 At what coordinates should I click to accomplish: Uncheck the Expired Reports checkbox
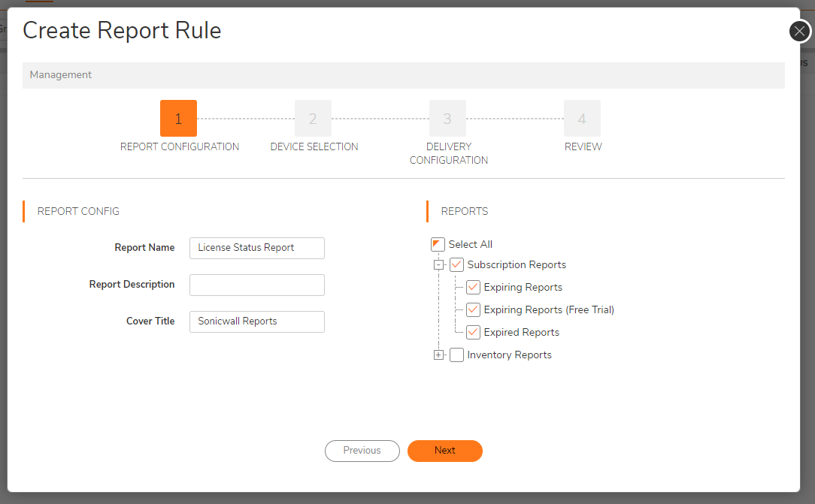(473, 332)
